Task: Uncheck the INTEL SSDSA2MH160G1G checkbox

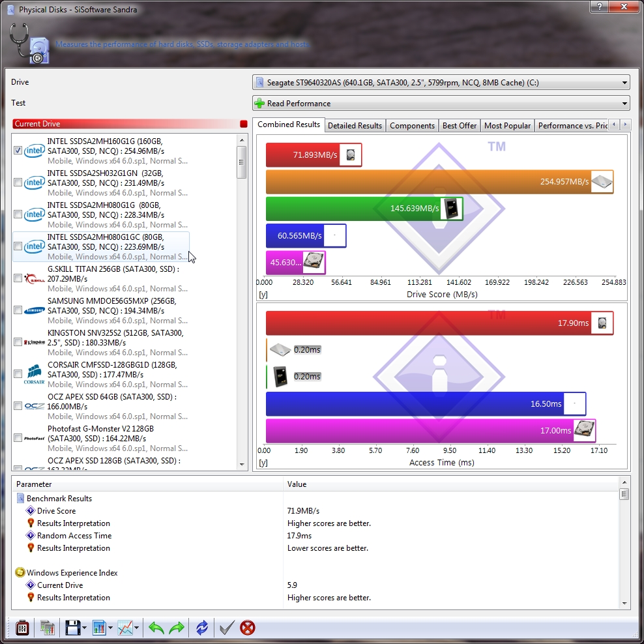Action: pos(18,151)
